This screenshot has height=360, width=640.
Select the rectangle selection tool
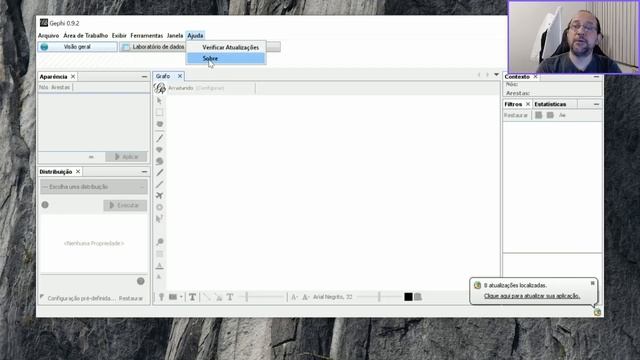160,112
